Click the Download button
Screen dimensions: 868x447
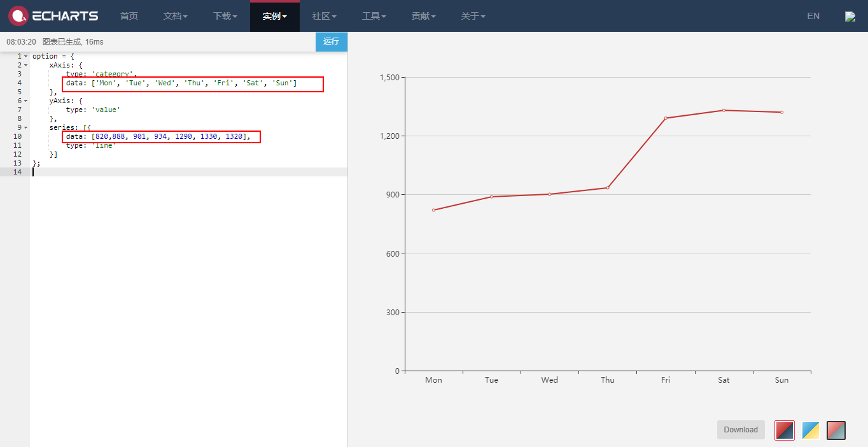741,430
